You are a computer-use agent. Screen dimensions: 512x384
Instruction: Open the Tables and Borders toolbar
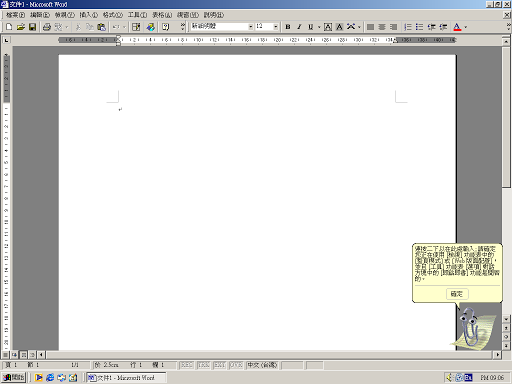click(x=136, y=27)
